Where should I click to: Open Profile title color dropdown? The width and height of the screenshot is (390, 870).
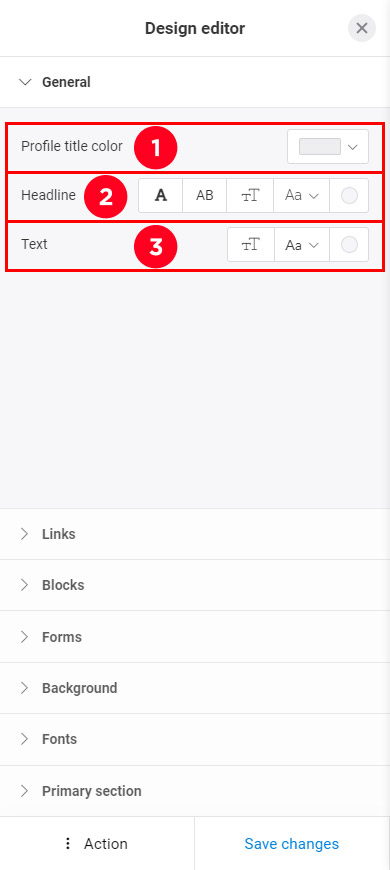click(x=328, y=146)
